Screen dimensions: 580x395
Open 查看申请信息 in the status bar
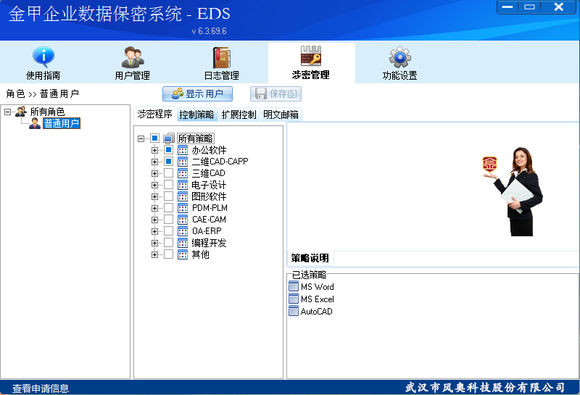[x=40, y=388]
